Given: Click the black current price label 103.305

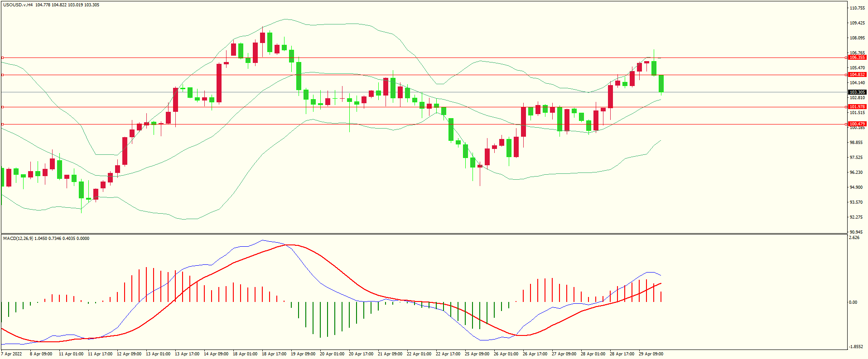Looking at the screenshot, I should pos(857,92).
